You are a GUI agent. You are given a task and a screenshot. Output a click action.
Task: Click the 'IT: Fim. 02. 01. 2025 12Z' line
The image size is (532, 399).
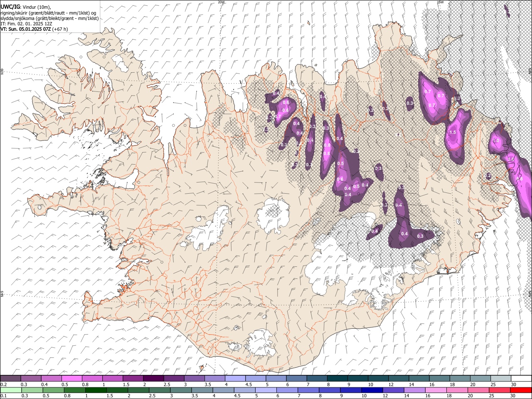pyautogui.click(x=26, y=24)
